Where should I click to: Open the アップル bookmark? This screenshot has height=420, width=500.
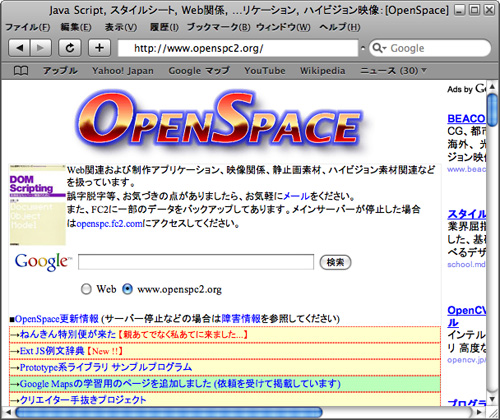pos(60,71)
